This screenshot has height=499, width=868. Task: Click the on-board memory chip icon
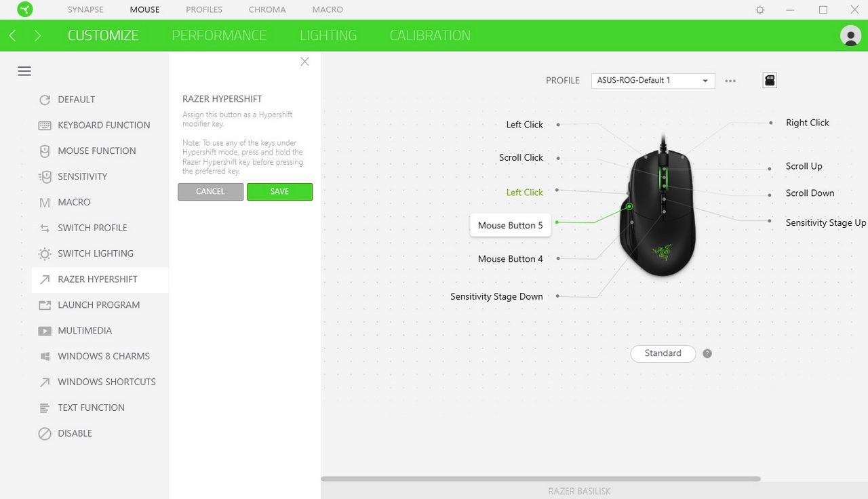pos(770,81)
